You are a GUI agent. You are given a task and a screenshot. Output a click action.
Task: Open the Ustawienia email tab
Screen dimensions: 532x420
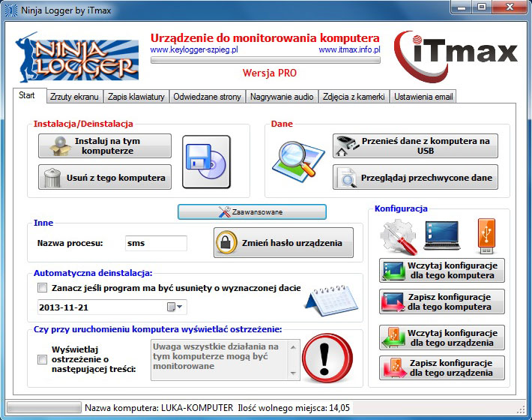[x=423, y=97]
